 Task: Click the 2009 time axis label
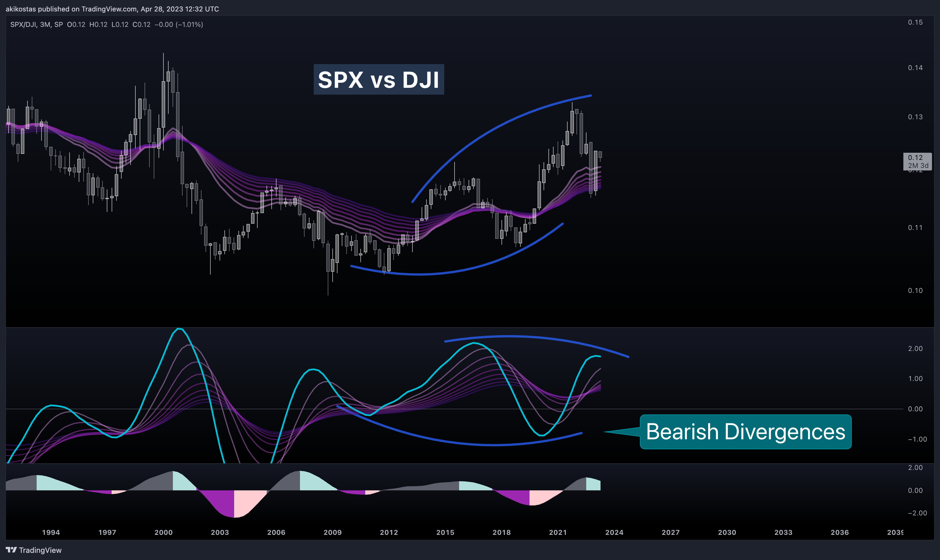[333, 532]
